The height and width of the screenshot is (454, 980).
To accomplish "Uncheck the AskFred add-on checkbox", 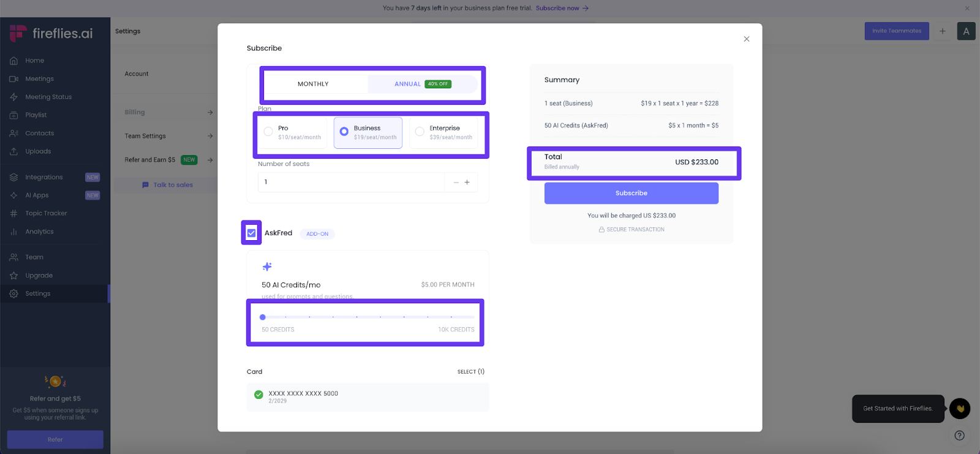I will click(x=251, y=233).
